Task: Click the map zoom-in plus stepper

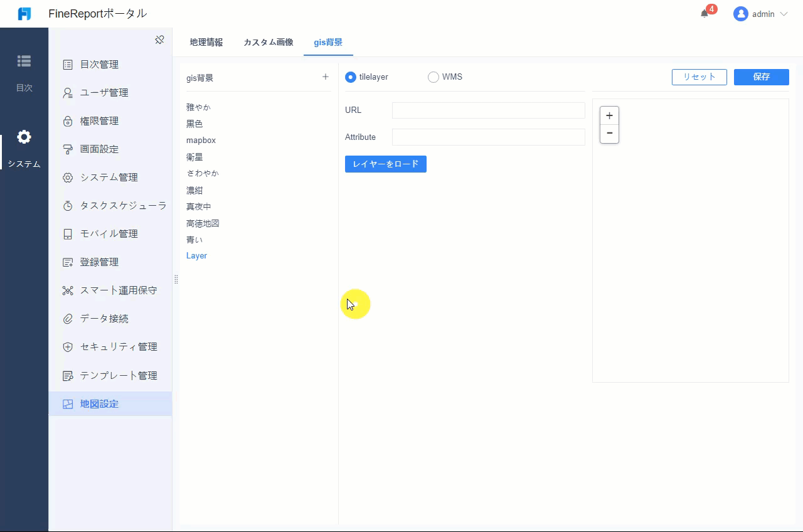Action: [609, 115]
